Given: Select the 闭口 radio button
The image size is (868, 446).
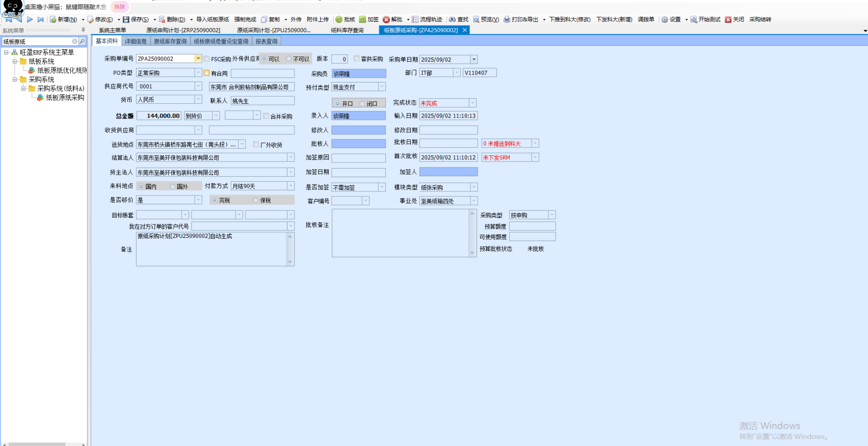Looking at the screenshot, I should [x=362, y=103].
